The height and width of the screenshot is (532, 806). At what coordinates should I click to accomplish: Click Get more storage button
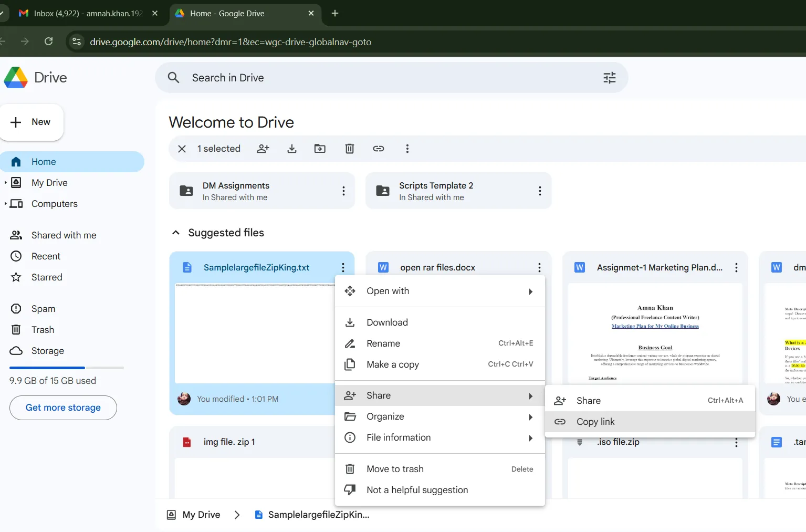[63, 408]
